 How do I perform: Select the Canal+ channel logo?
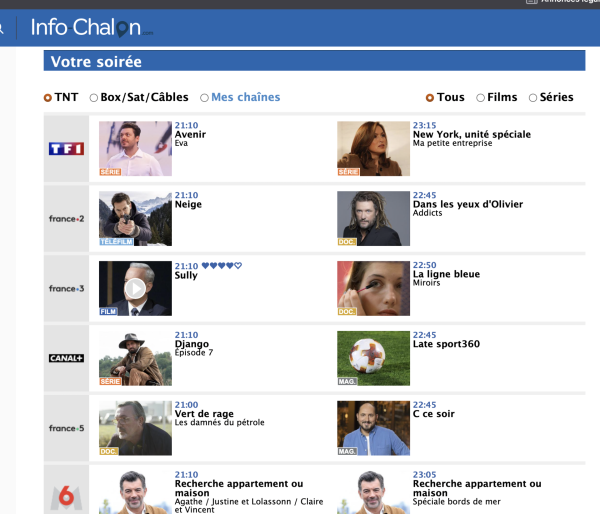[66, 358]
